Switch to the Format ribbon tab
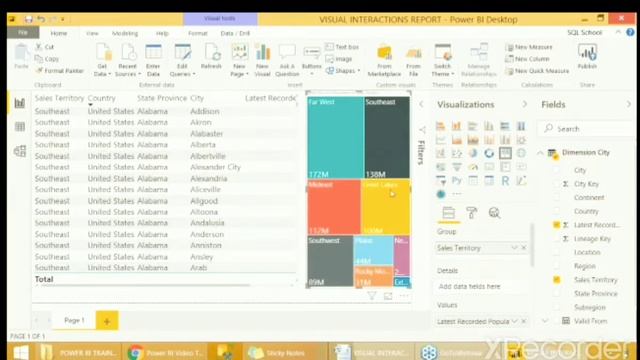The width and height of the screenshot is (640, 360). pyautogui.click(x=198, y=33)
